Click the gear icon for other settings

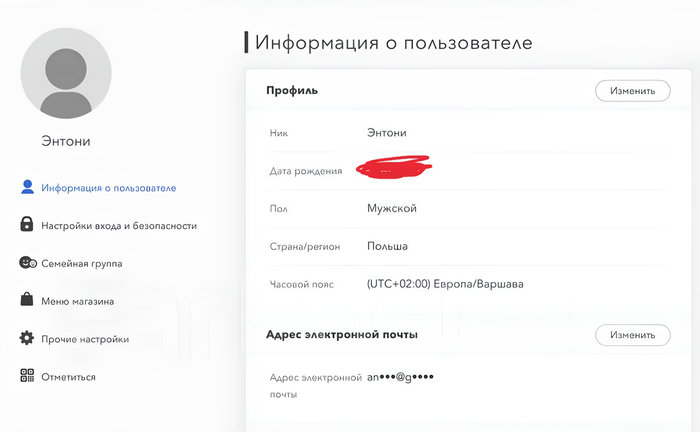[28, 339]
